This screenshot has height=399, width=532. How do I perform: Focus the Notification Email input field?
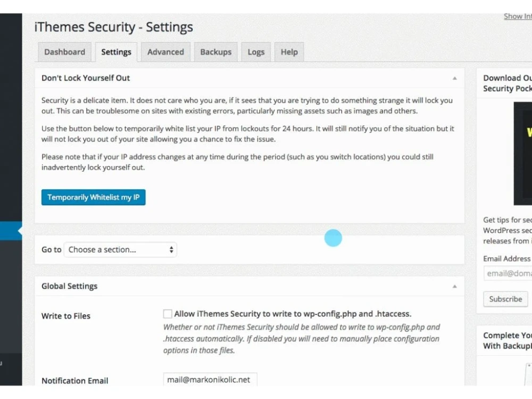pos(210,379)
